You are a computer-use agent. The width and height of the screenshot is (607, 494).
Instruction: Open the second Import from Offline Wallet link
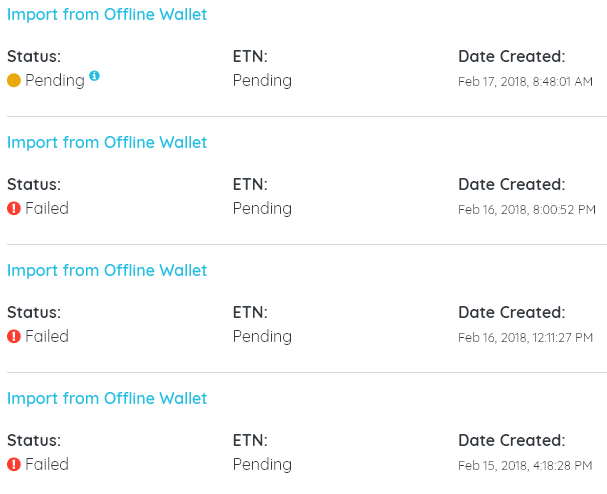[107, 142]
